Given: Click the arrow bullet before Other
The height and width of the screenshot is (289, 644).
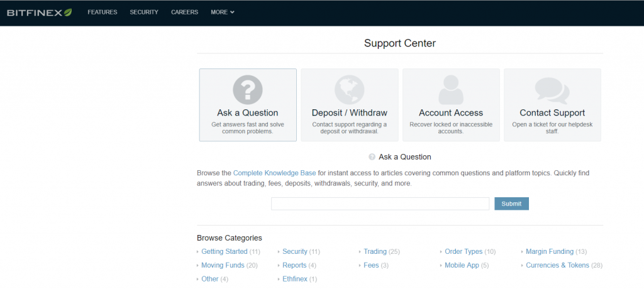Looking at the screenshot, I should [197, 280].
